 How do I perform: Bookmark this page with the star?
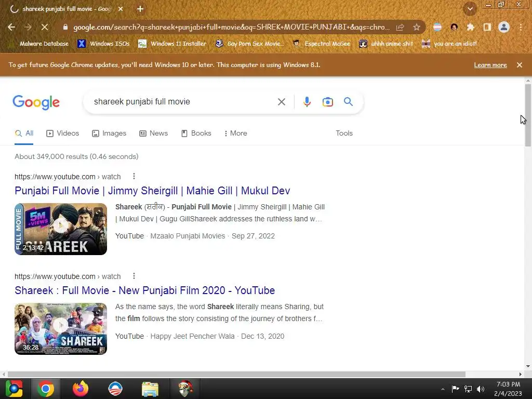tap(417, 27)
